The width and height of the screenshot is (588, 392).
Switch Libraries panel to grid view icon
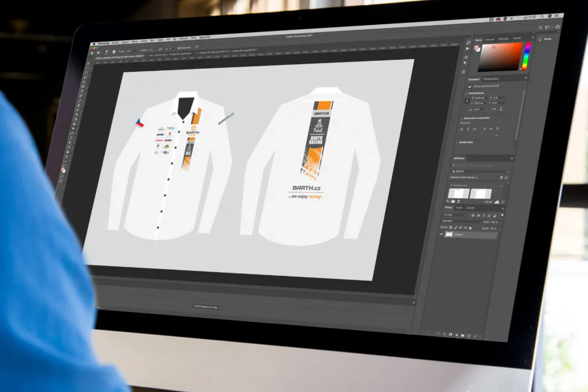click(x=501, y=178)
